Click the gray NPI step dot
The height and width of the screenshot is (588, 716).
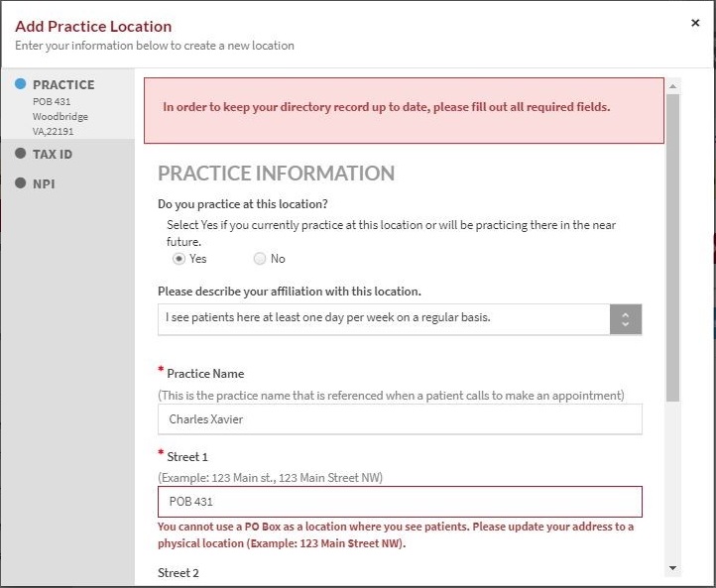coord(20,183)
